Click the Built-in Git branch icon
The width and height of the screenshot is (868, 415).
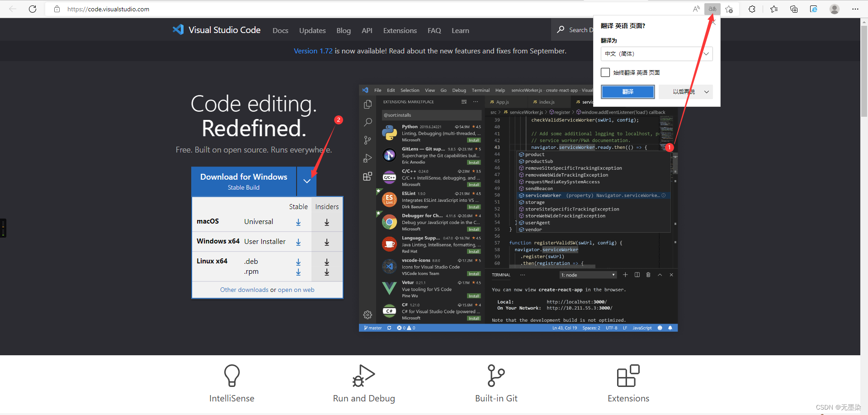pos(496,376)
